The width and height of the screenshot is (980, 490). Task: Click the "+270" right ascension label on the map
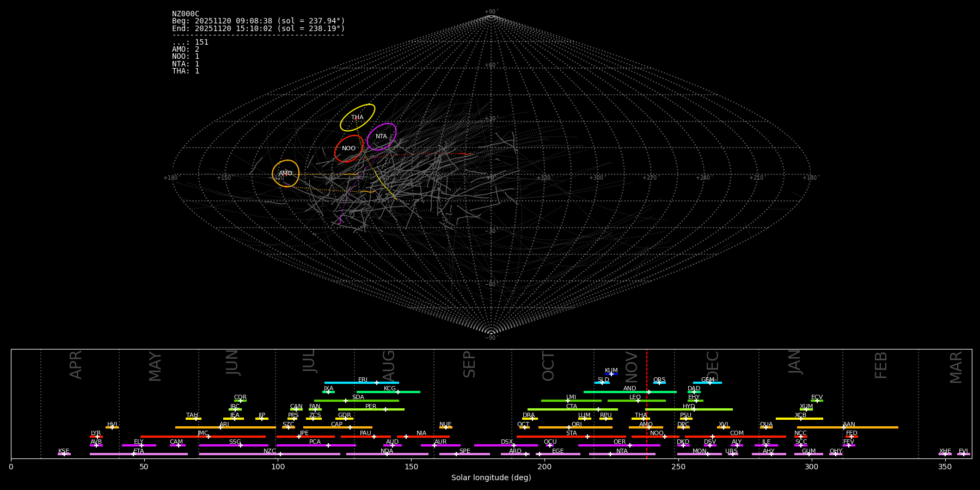(649, 178)
